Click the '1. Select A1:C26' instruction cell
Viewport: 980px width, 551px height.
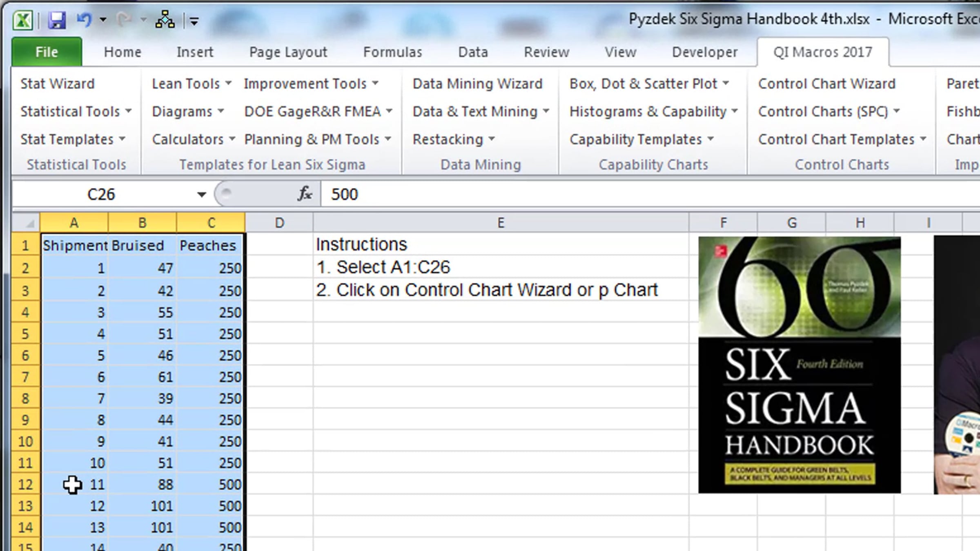pyautogui.click(x=501, y=267)
